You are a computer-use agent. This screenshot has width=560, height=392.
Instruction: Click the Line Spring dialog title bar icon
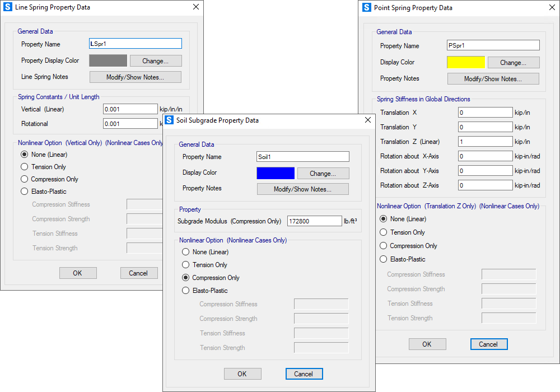[x=8, y=7]
